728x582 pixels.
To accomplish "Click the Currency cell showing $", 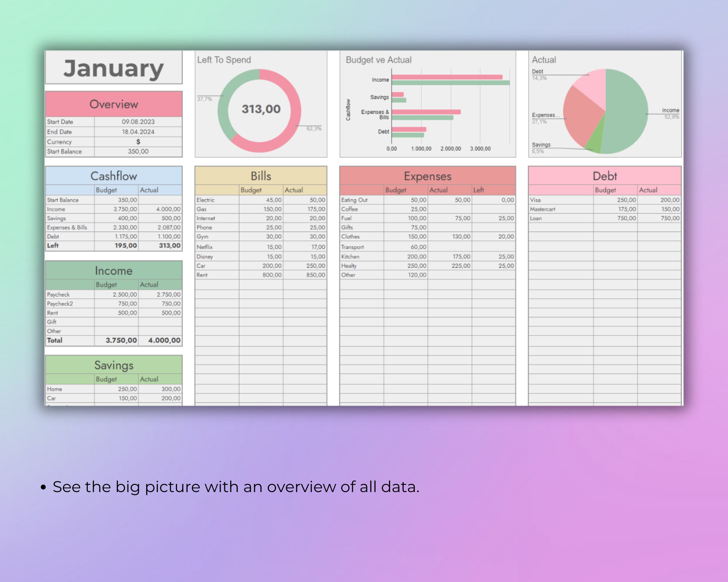I will tap(138, 142).
